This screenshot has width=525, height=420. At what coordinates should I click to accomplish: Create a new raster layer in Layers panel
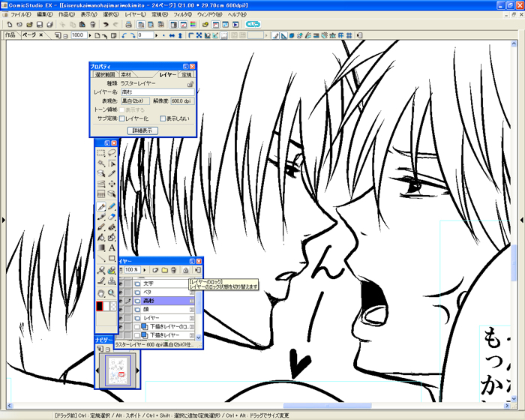(x=155, y=270)
